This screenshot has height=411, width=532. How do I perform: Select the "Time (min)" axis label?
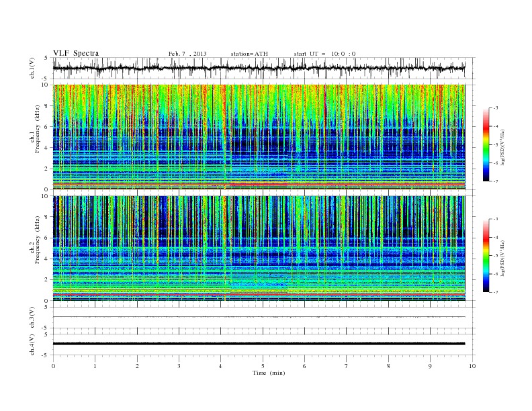(269, 373)
